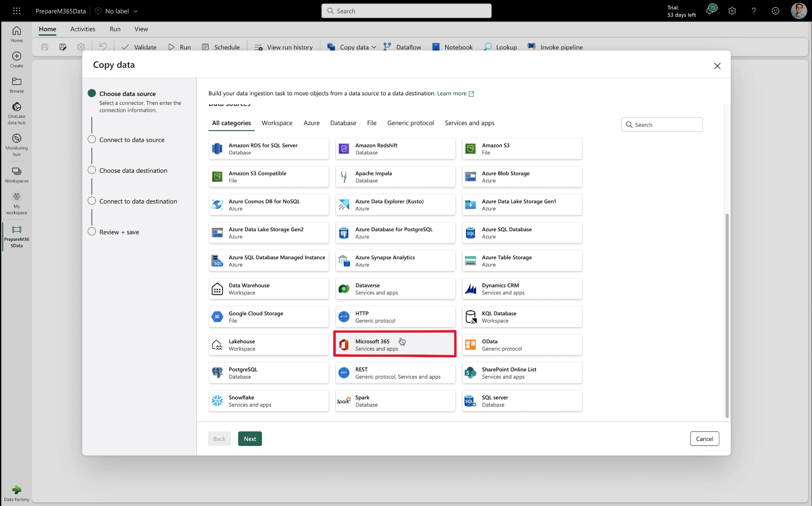
Task: Click the Next button
Action: 250,439
